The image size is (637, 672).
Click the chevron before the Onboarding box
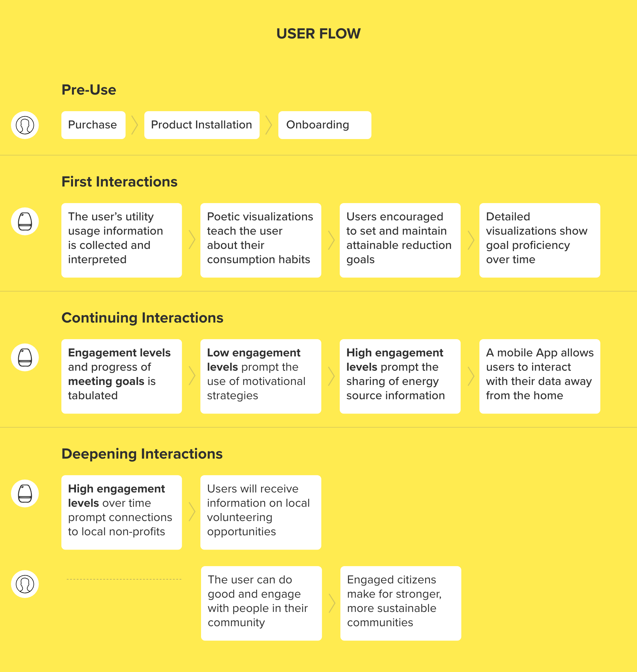point(269,125)
